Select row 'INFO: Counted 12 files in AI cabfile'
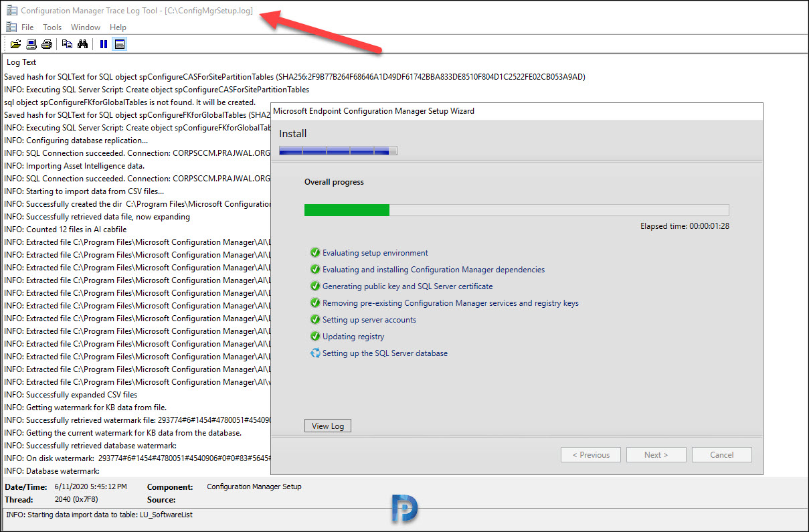809x532 pixels. [x=65, y=230]
